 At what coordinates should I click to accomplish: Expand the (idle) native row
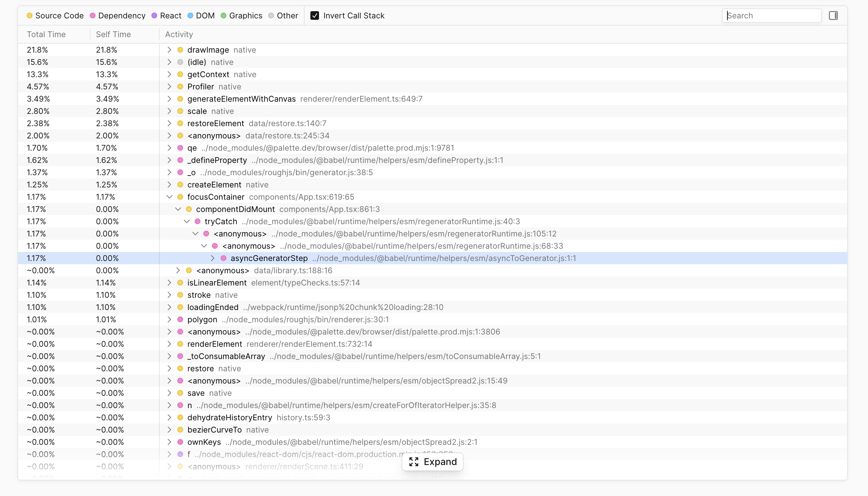pos(169,62)
